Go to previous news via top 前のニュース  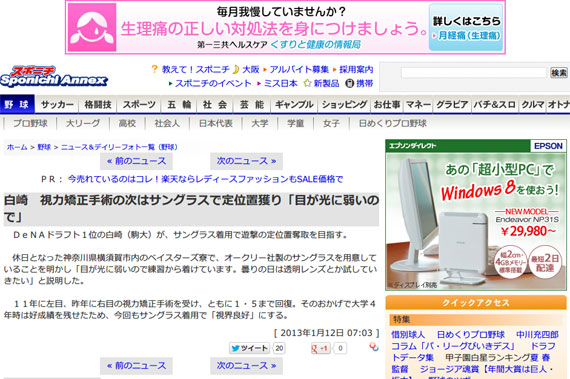136,161
